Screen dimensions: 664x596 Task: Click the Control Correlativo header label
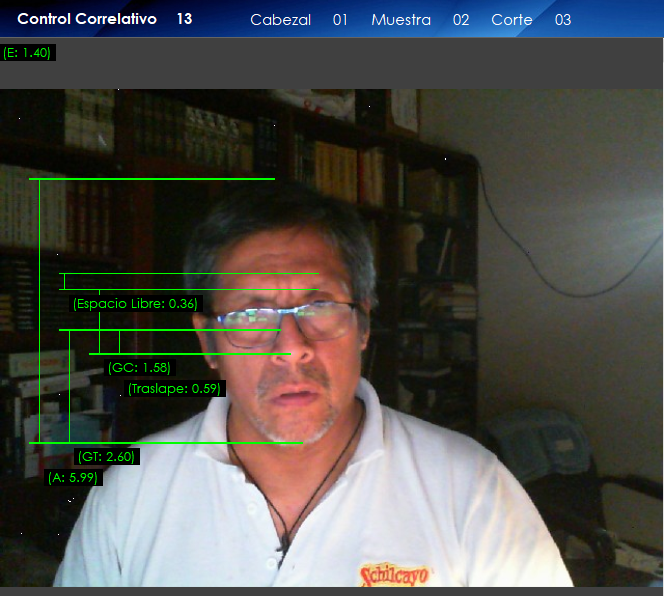[x=87, y=19]
